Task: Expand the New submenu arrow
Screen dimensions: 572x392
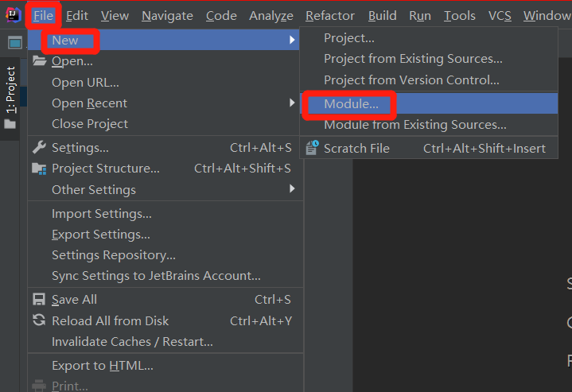Action: point(292,40)
